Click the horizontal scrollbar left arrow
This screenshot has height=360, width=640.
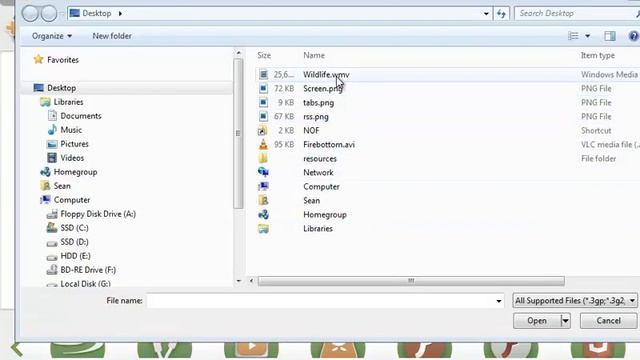click(x=251, y=281)
